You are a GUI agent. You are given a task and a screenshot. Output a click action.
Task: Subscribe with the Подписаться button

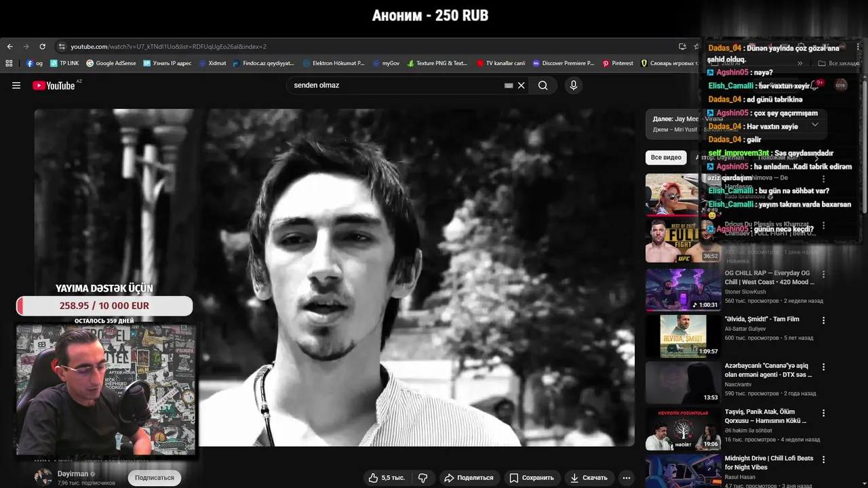click(x=154, y=478)
